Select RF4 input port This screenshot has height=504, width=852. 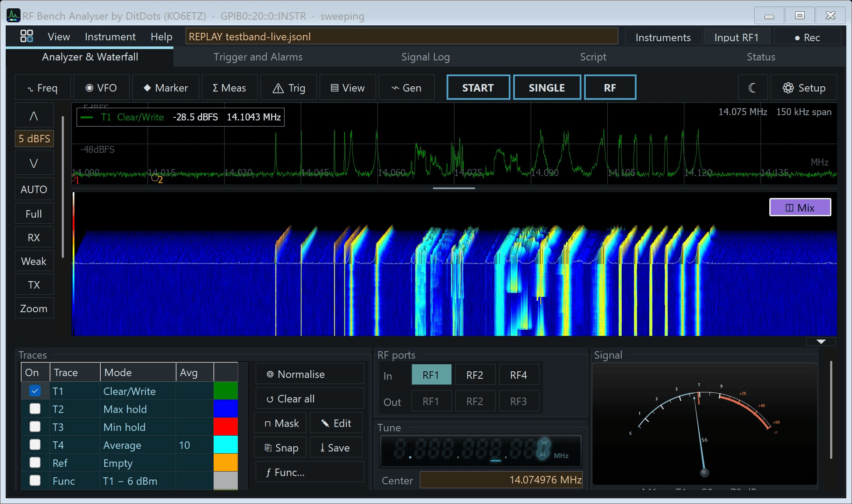(x=518, y=375)
